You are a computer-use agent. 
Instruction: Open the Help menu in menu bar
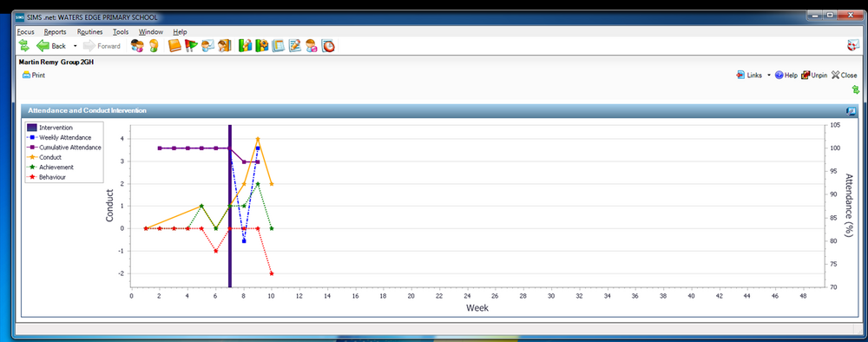click(x=180, y=31)
